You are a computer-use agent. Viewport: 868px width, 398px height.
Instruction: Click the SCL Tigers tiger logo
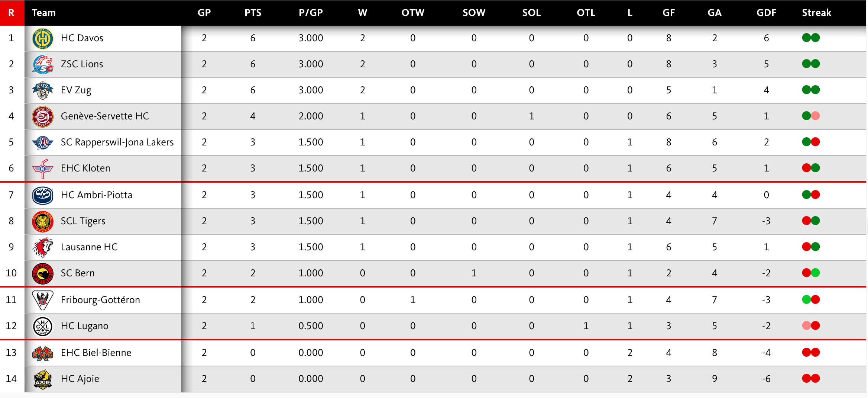coord(43,221)
